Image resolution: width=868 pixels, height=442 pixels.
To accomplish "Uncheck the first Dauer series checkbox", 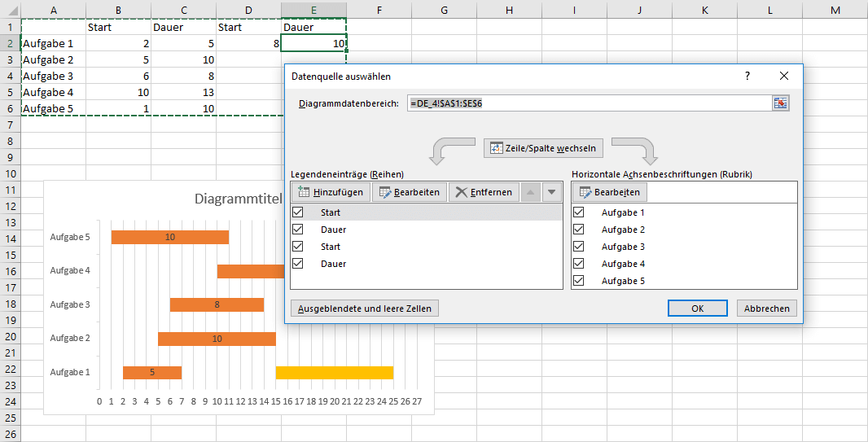I will click(298, 230).
